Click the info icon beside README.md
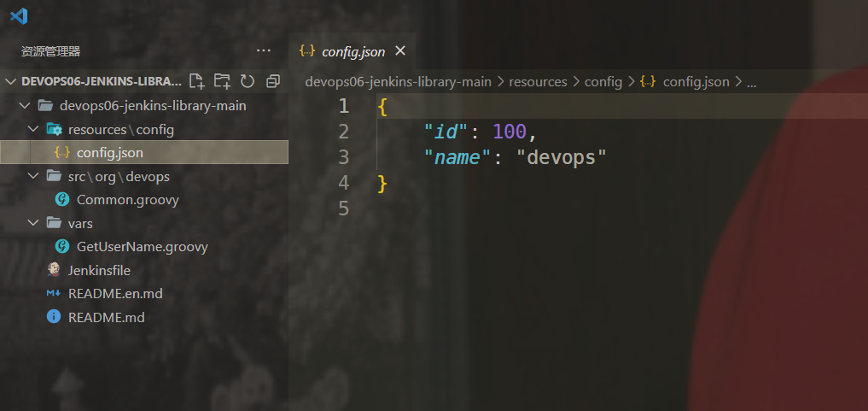 (x=54, y=317)
